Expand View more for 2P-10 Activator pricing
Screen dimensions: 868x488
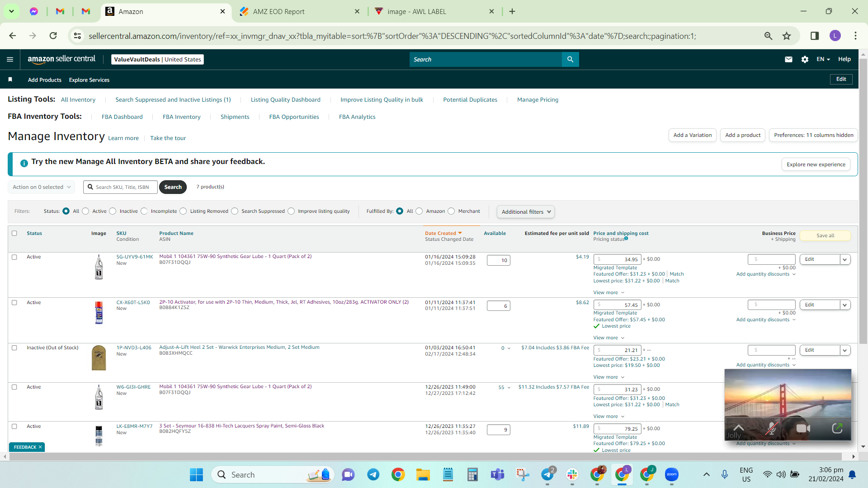pos(609,338)
